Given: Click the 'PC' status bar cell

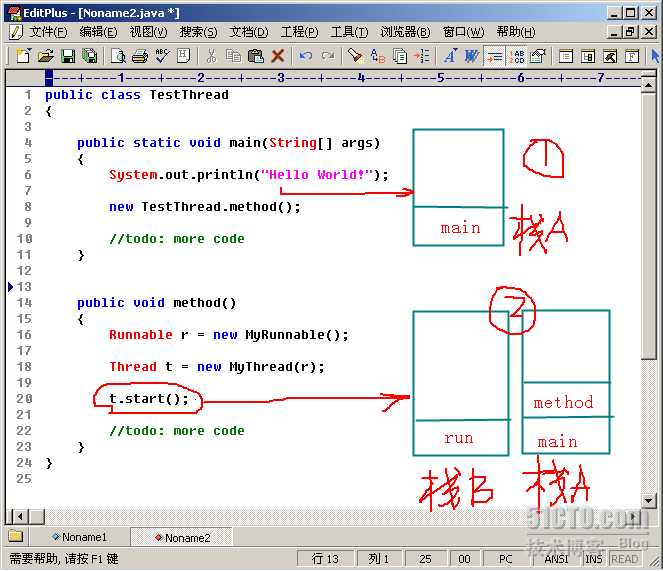Looking at the screenshot, I should click(x=505, y=559).
